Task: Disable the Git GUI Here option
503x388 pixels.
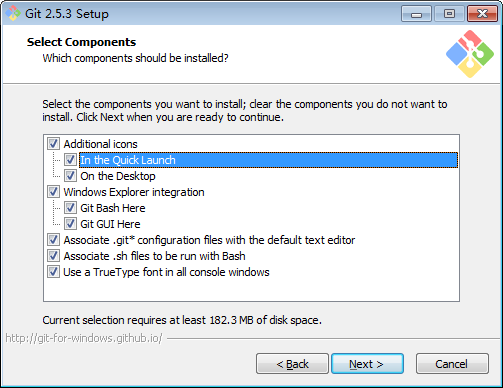Action: [70, 224]
